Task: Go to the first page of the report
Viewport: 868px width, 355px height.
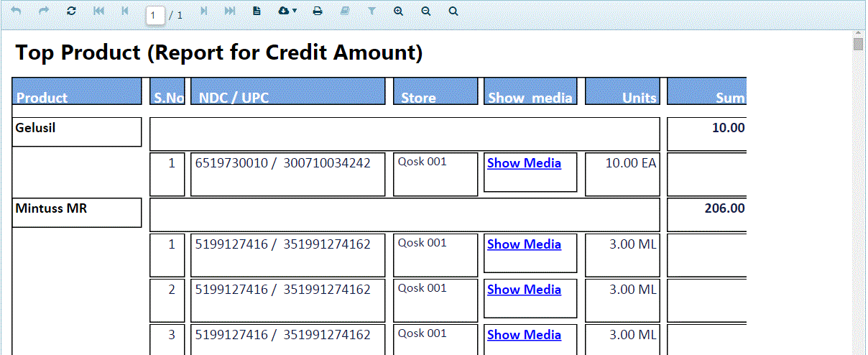Action: point(98,11)
